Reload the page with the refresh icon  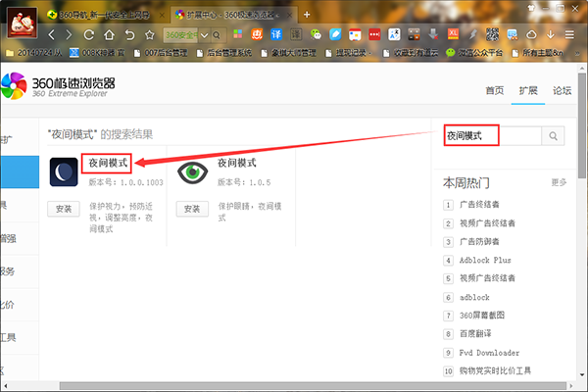(89, 35)
